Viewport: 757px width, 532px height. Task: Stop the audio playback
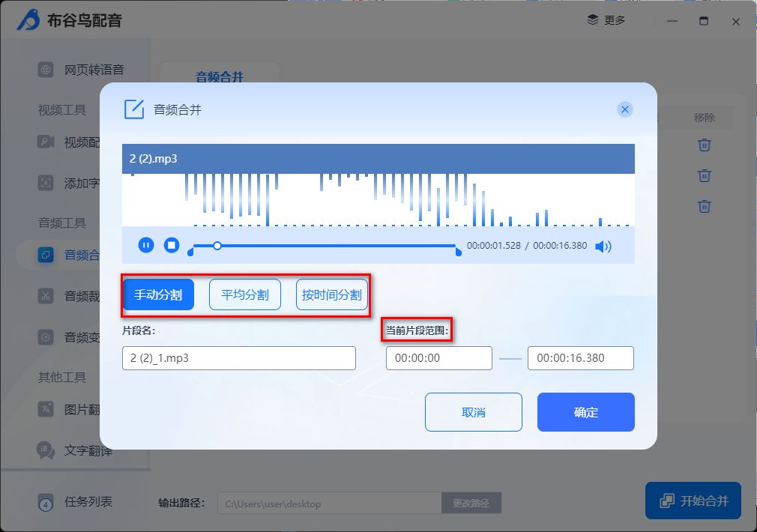[x=172, y=245]
